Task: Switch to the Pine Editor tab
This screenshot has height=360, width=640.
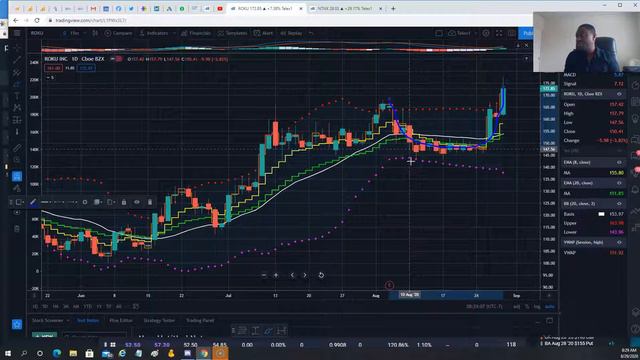Action: point(121,320)
